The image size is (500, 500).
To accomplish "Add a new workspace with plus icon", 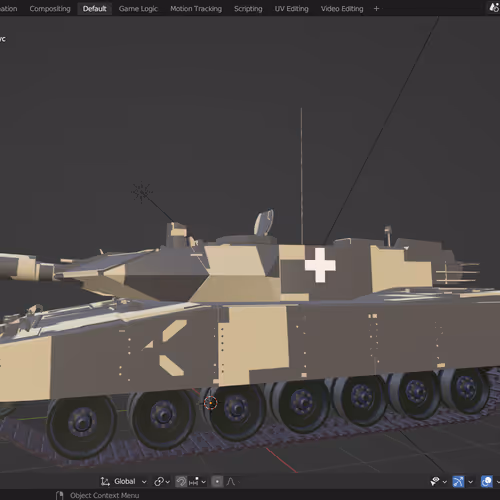I will [x=376, y=9].
